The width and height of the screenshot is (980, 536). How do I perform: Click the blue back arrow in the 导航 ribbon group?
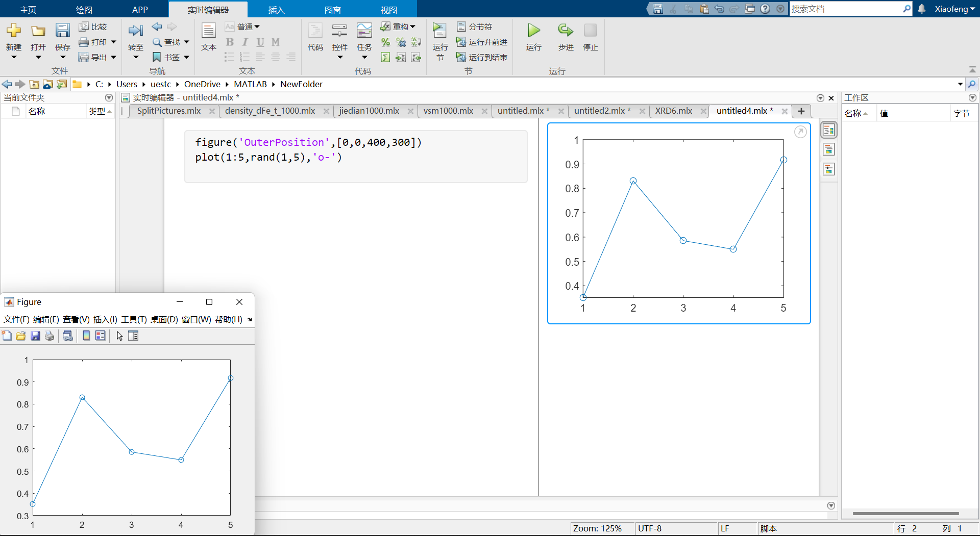[157, 27]
